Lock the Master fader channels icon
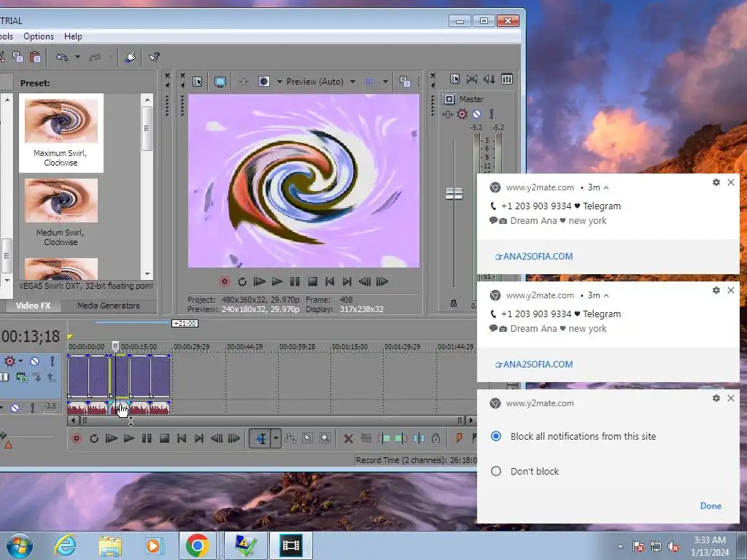Viewport: 747px width, 560px height. click(454, 303)
